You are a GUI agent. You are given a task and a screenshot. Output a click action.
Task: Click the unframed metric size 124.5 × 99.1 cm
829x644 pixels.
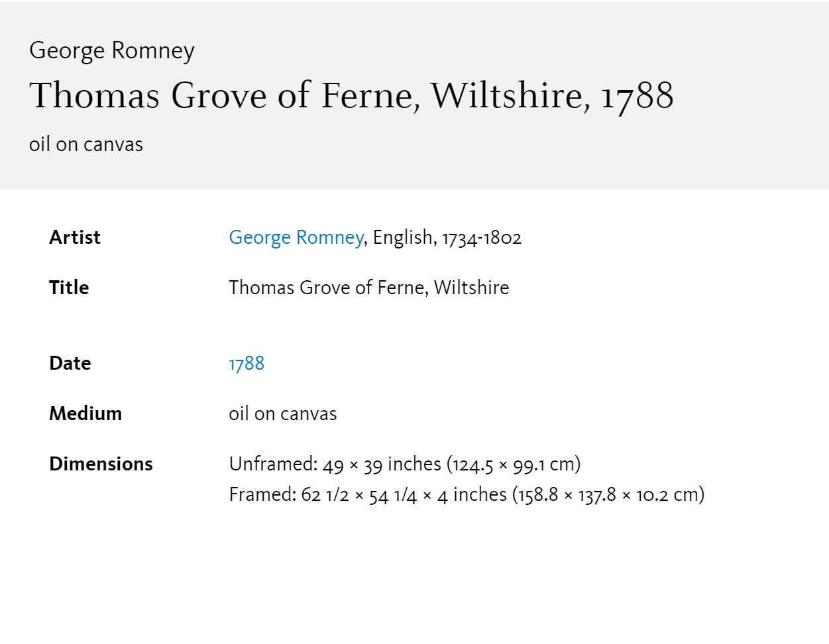[x=514, y=464]
